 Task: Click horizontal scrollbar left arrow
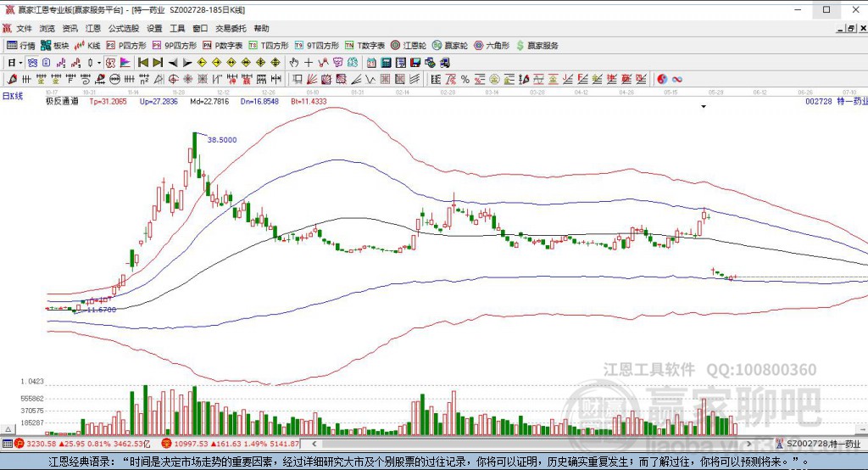314,444
